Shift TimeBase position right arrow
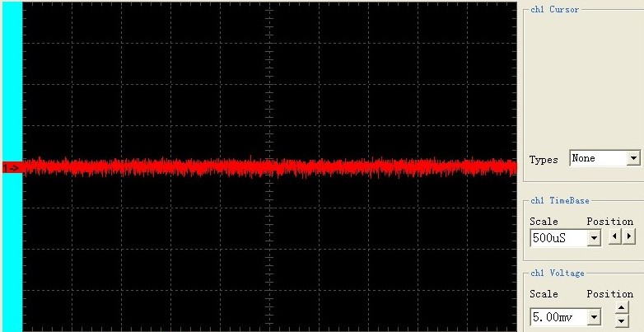The height and width of the screenshot is (332, 644). pyautogui.click(x=629, y=236)
